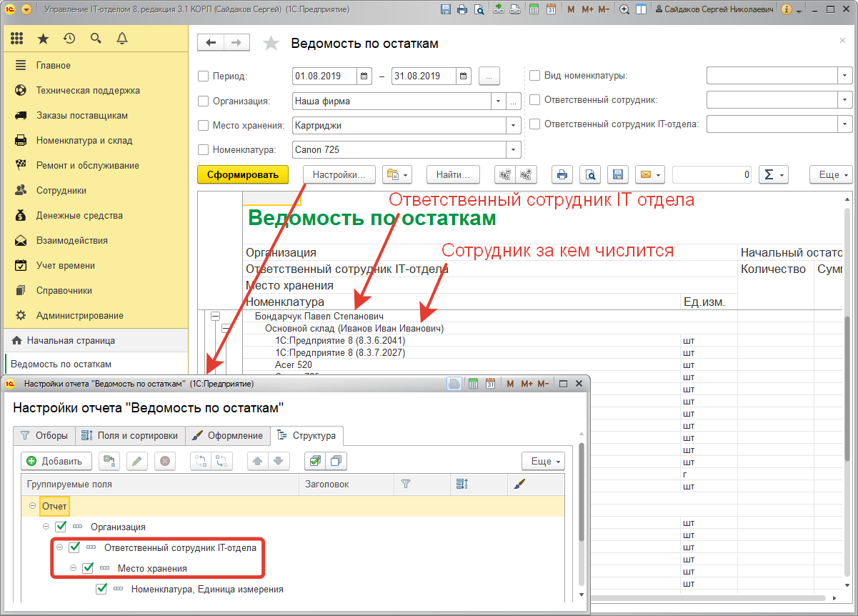Open report print preview icon

[590, 174]
